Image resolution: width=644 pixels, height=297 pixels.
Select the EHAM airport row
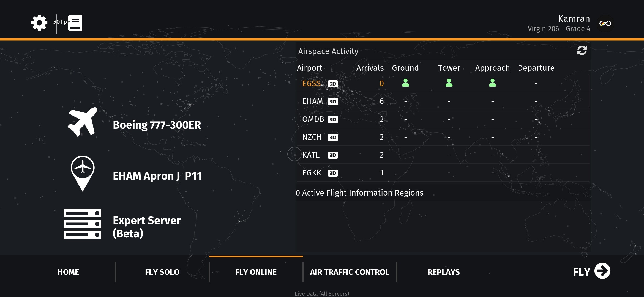pyautogui.click(x=313, y=101)
